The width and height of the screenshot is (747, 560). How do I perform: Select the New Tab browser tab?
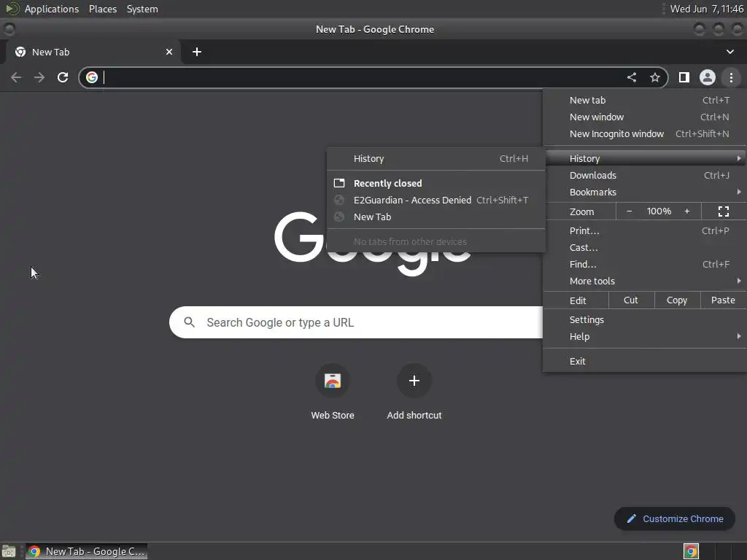(x=93, y=52)
